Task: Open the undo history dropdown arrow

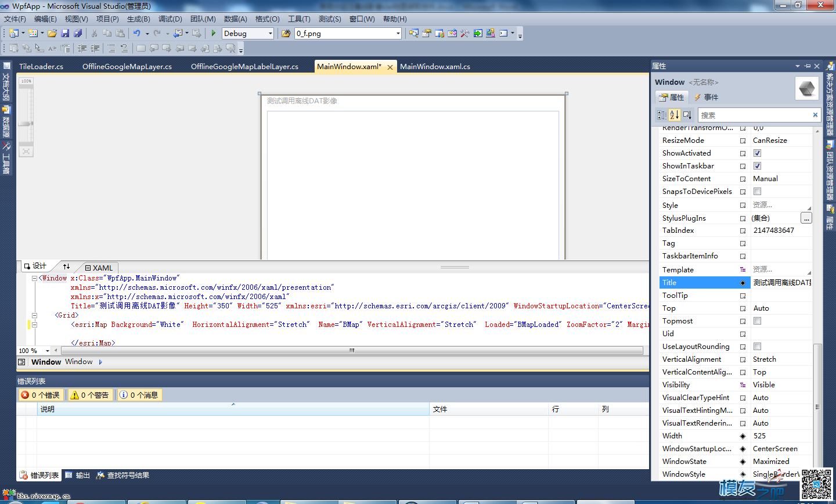Action: tap(147, 34)
